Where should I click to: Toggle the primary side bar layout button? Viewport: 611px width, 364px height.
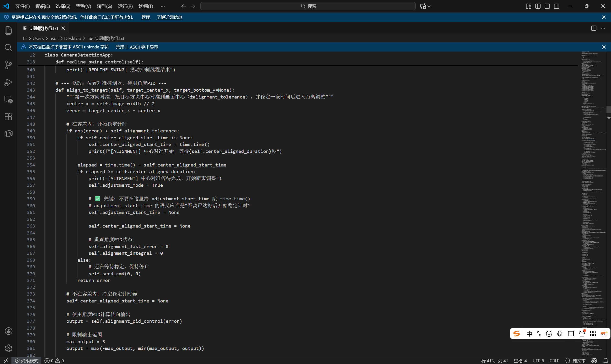(538, 6)
